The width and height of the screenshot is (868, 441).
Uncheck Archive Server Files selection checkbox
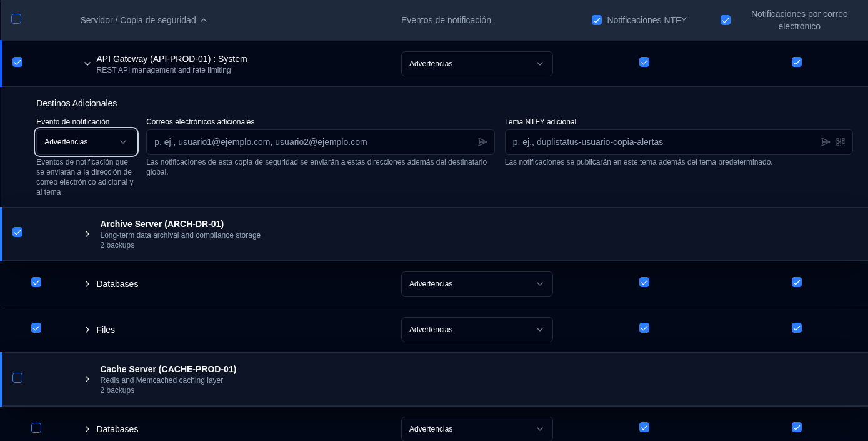(36, 328)
